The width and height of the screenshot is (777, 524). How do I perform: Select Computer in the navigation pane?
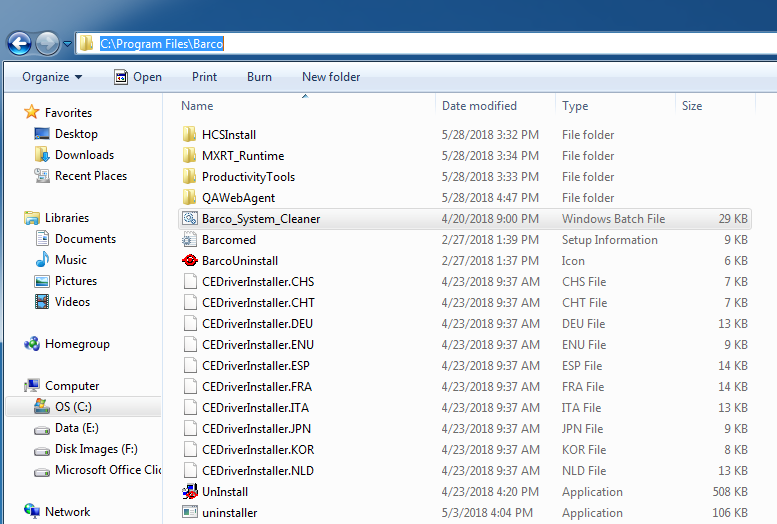pyautogui.click(x=72, y=386)
